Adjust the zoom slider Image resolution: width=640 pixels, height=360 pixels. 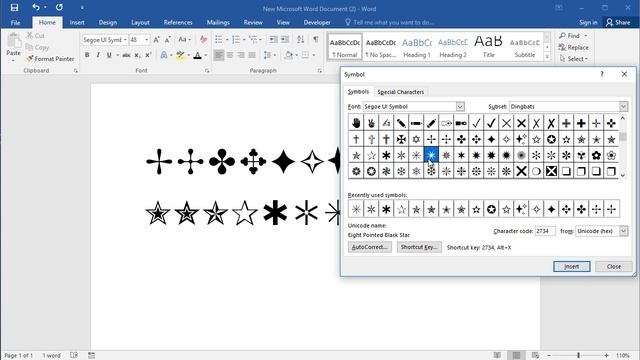click(578, 356)
